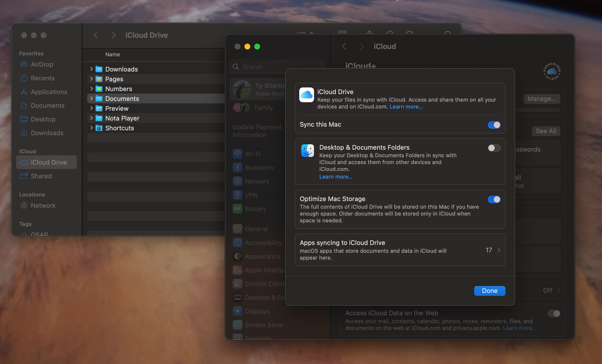Open Desktop in Finder sidebar
Screen dimensions: 602x364
[x=47, y=119]
